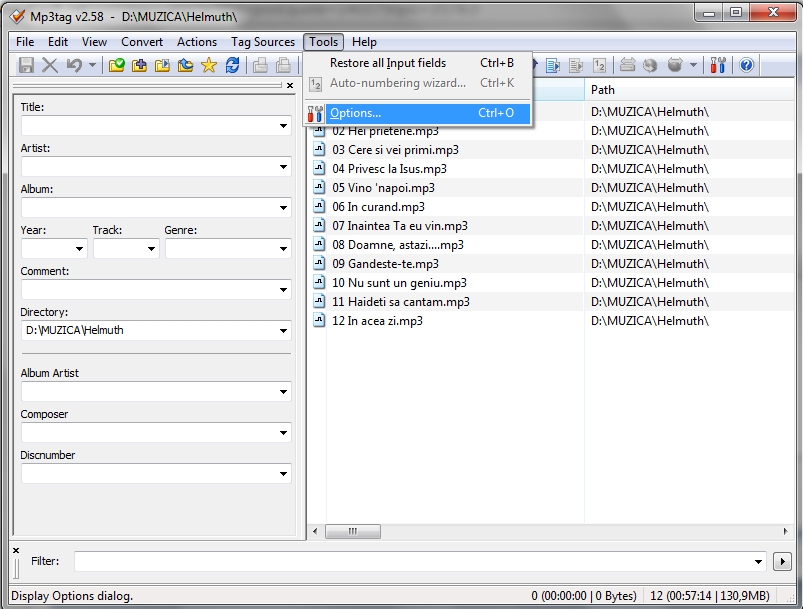Expand the Composer dropdown
Screen dimensions: 803x609
click(x=283, y=432)
